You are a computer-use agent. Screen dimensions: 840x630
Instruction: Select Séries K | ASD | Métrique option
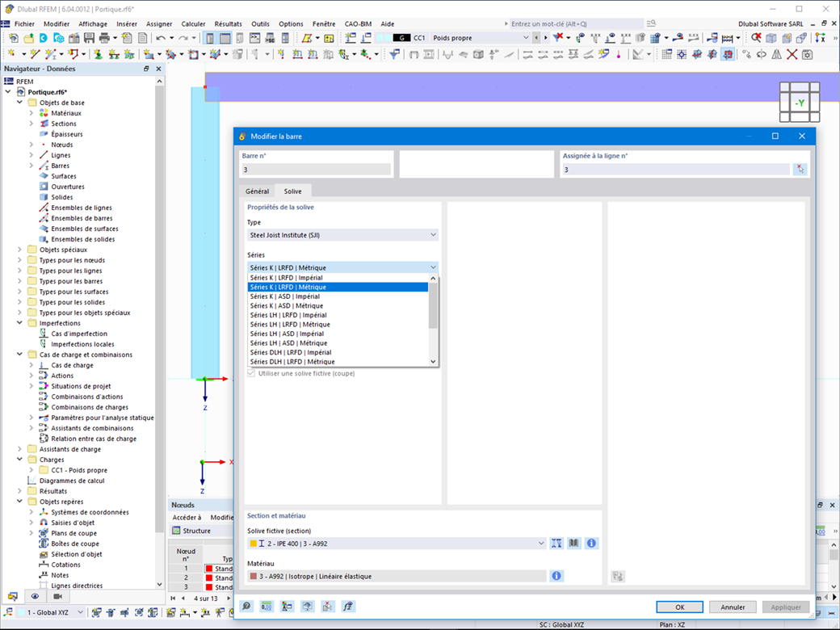[338, 306]
